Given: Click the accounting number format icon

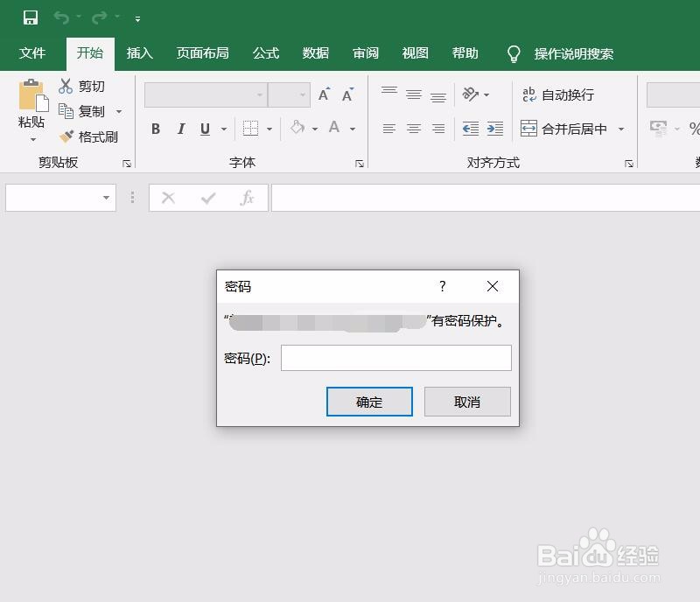Looking at the screenshot, I should coord(659,128).
